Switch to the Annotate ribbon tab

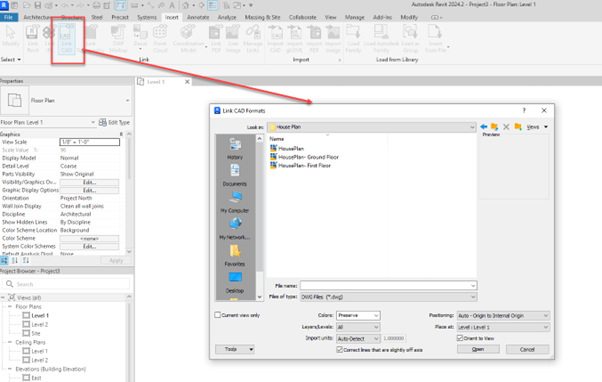[198, 17]
